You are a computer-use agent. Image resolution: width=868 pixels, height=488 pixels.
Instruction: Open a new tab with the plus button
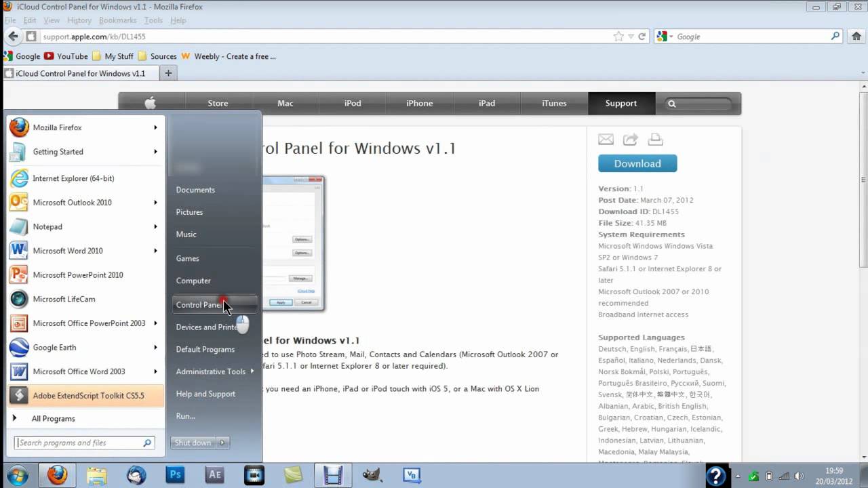click(168, 73)
